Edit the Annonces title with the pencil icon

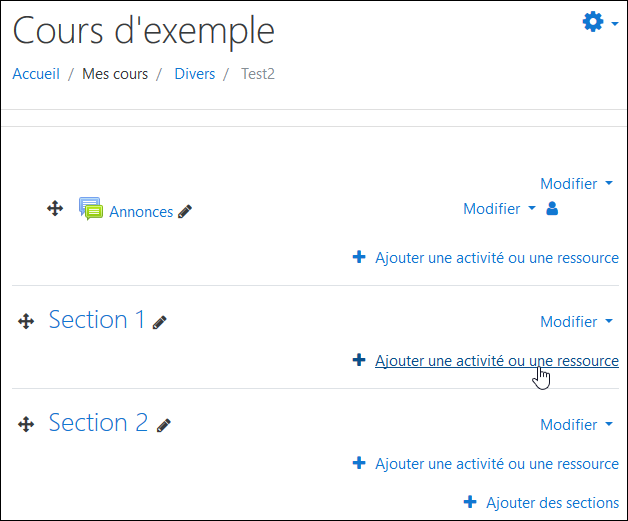(x=185, y=211)
